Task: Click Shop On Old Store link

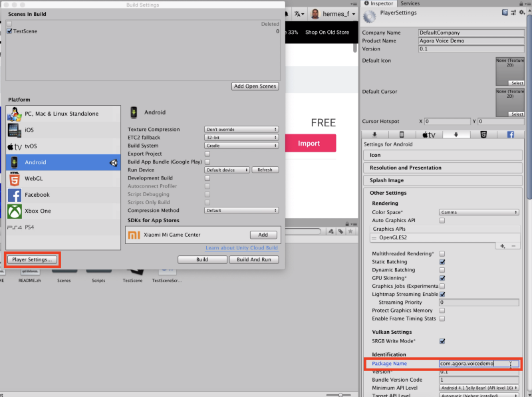Action: tap(327, 32)
